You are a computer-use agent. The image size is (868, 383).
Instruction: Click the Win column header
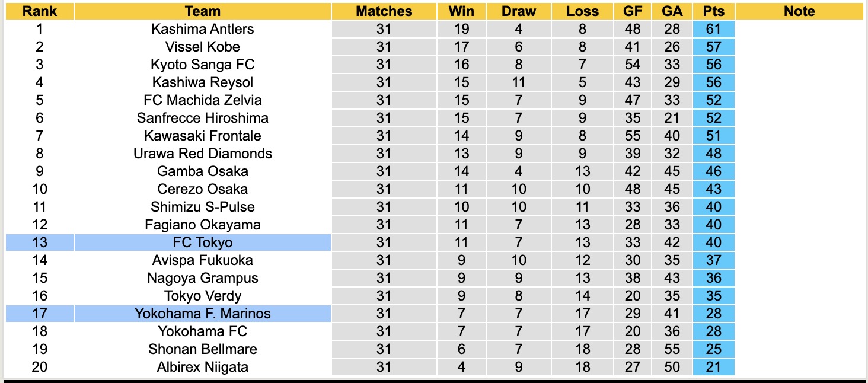461,11
